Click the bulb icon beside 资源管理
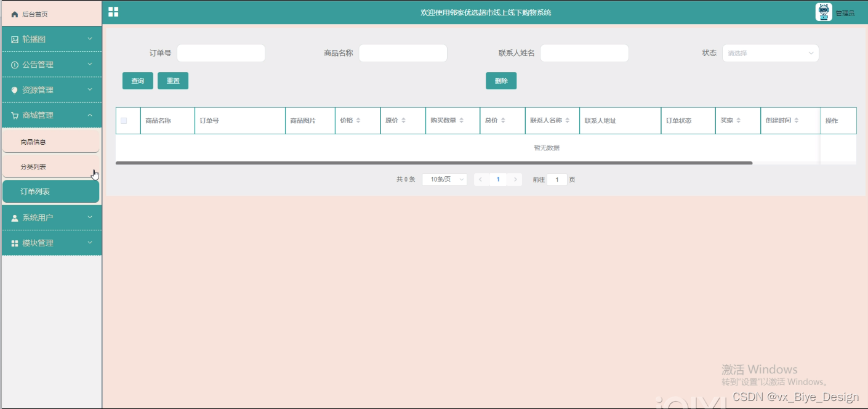Viewport: 868px width, 409px height. tap(15, 90)
